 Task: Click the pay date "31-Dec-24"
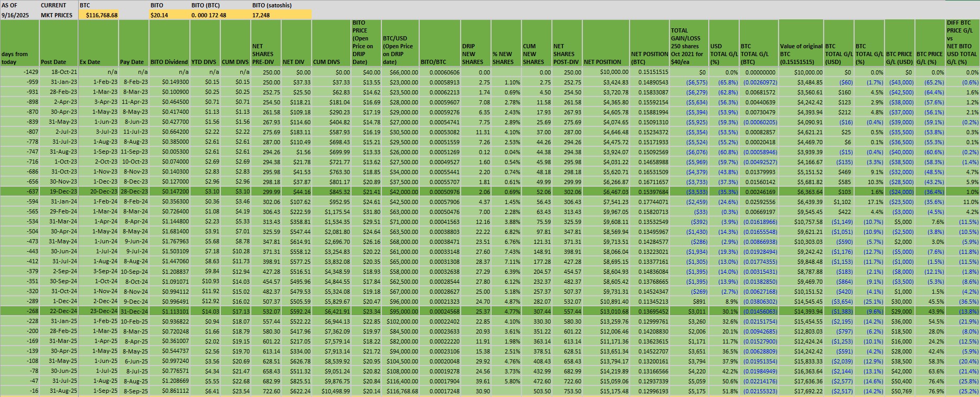[x=135, y=311]
